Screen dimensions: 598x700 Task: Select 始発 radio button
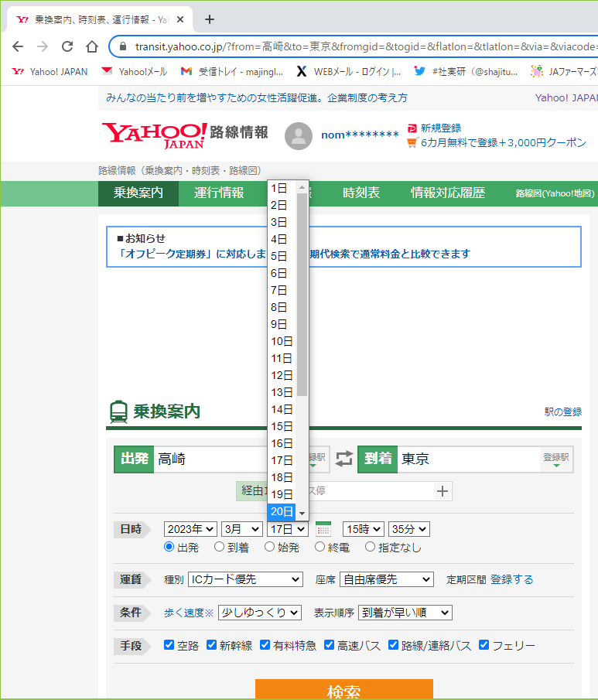coord(269,546)
